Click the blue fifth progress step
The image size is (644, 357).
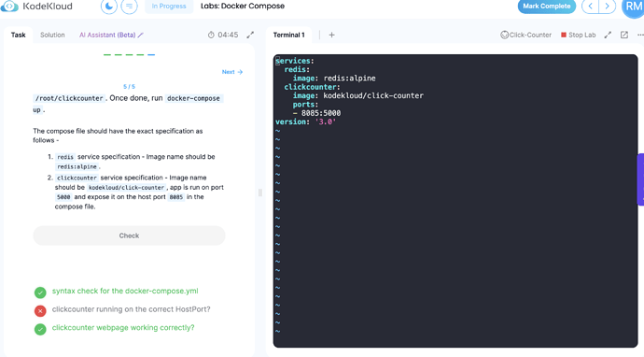click(151, 55)
